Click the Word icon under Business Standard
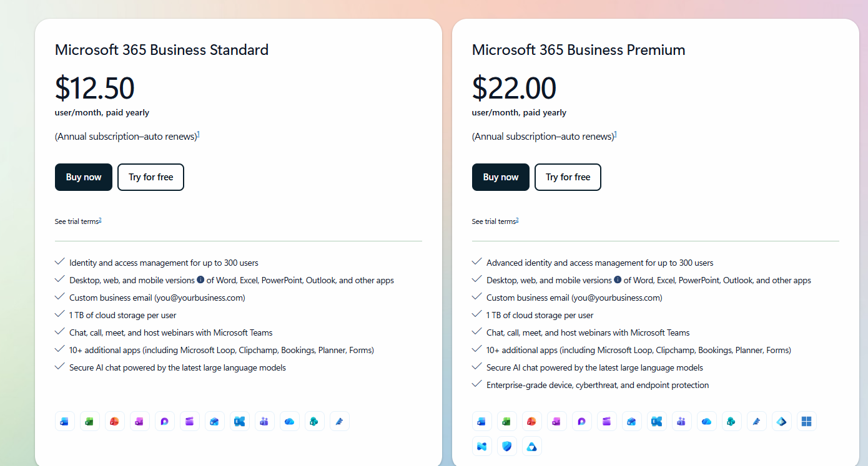The height and width of the screenshot is (466, 868). 65,421
